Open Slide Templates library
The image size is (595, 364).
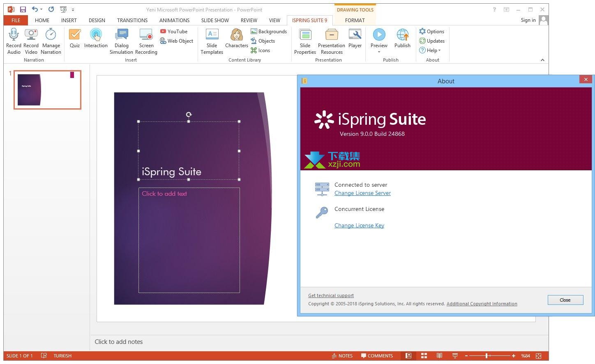pyautogui.click(x=212, y=41)
